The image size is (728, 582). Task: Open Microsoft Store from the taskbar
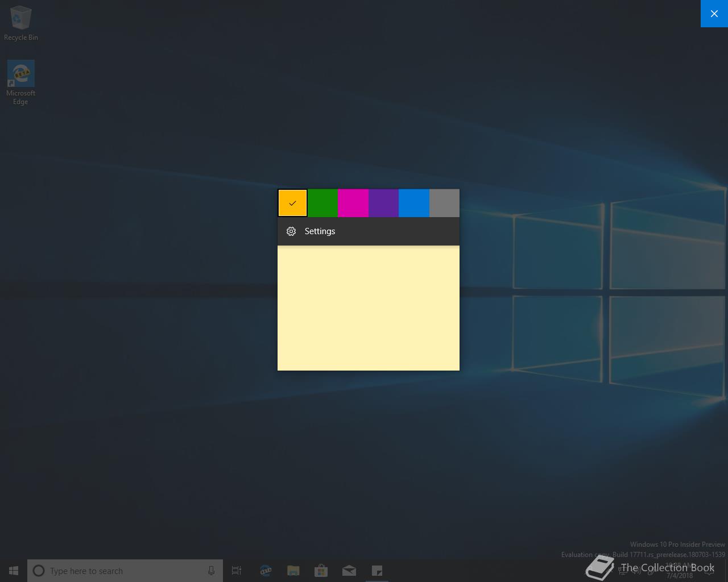pos(321,571)
